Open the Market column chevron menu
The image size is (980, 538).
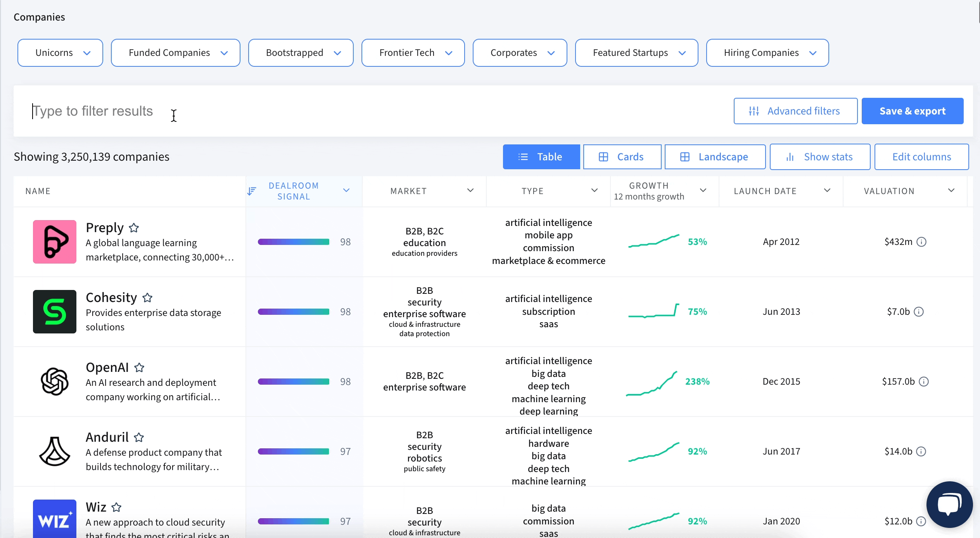click(470, 190)
